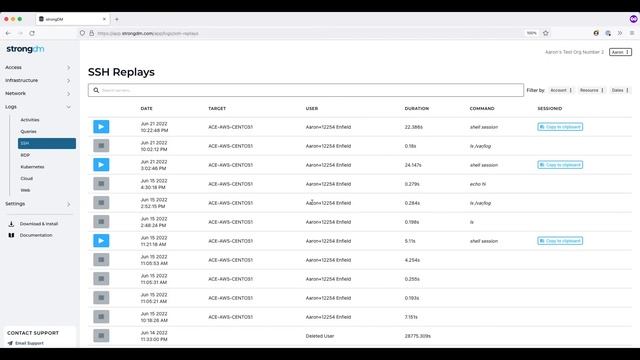Expand the Access sidebar section
This screenshot has height=360, width=640.
[x=38, y=67]
